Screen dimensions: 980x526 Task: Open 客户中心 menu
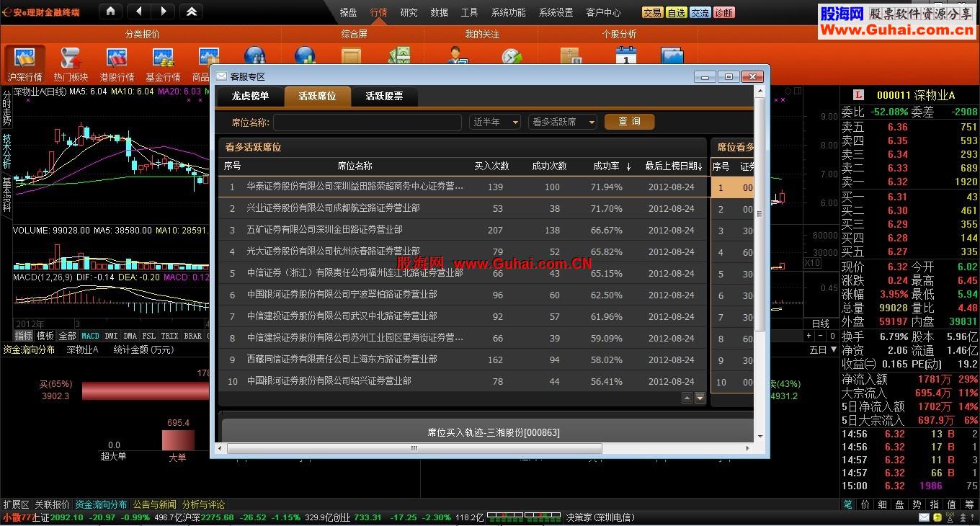[604, 12]
